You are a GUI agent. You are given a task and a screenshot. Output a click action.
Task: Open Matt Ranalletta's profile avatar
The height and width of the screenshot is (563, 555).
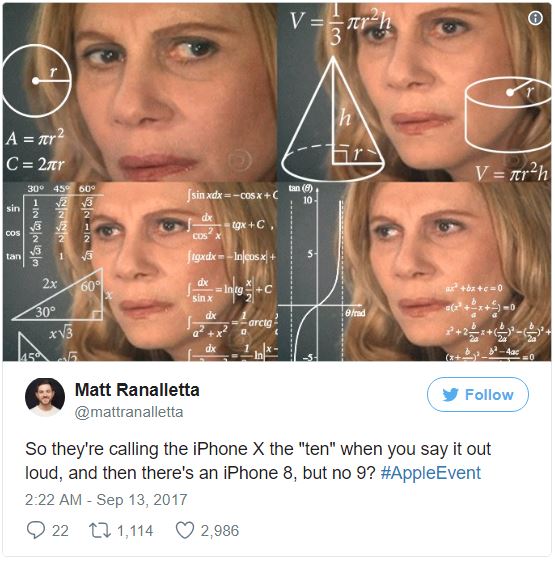45,397
